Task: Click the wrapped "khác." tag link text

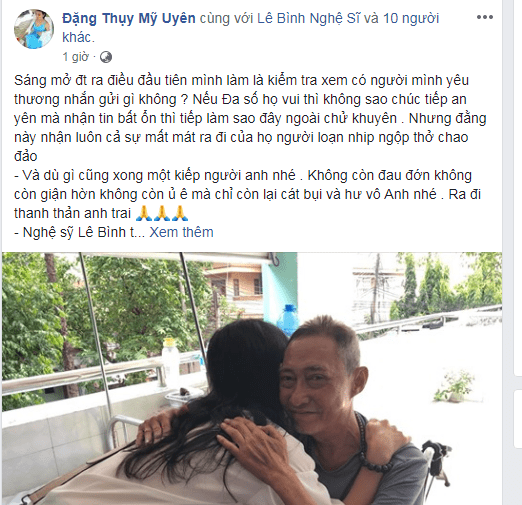Action: [x=78, y=38]
